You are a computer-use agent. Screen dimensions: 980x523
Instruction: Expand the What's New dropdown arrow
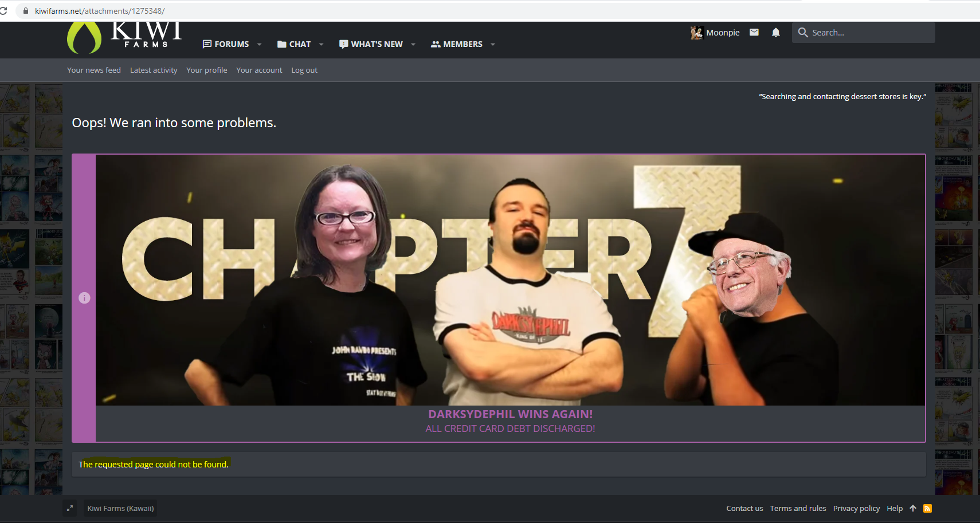[413, 44]
